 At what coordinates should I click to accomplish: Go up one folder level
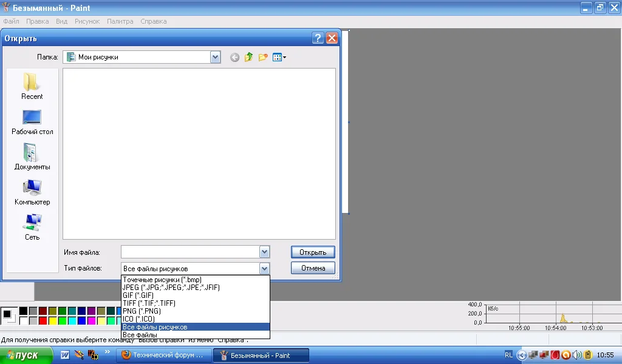248,58
